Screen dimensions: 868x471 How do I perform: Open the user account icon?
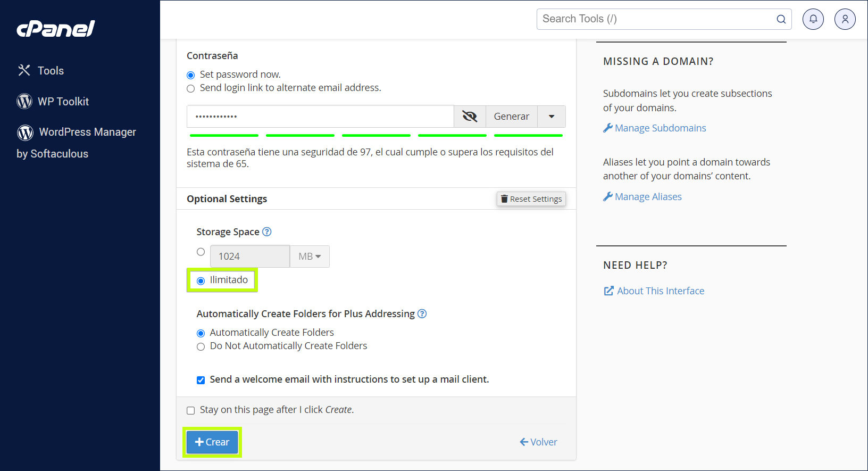pyautogui.click(x=845, y=19)
